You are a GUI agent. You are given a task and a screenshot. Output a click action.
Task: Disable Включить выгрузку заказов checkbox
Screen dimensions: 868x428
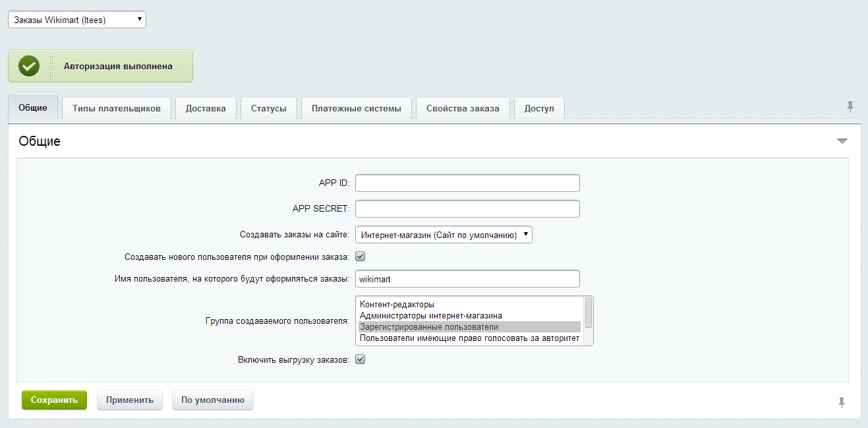click(360, 359)
